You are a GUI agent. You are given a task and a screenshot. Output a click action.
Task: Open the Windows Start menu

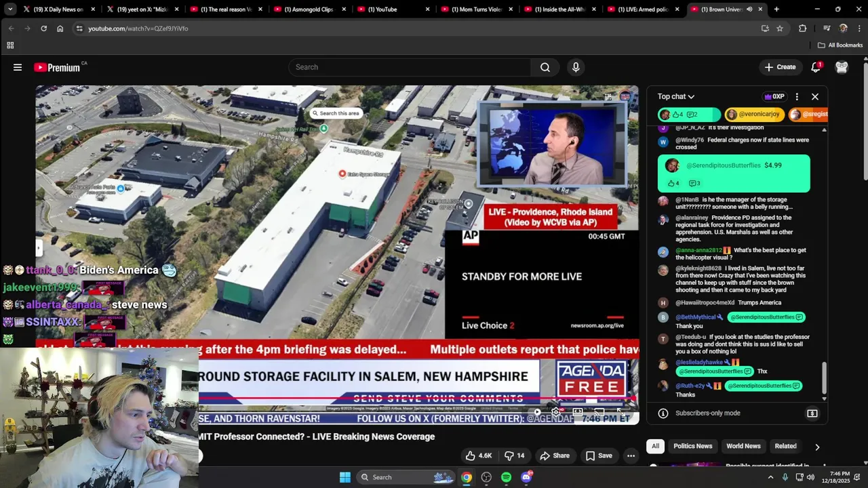345,477
